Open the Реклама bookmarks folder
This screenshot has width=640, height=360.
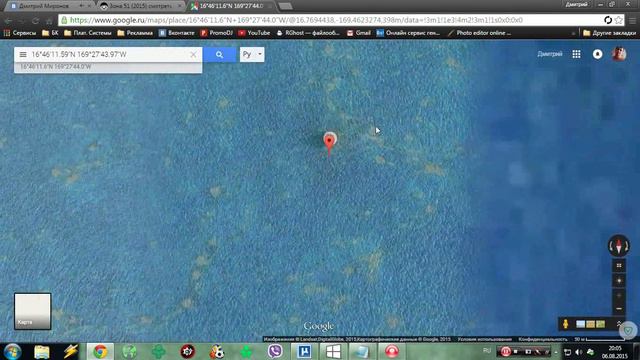tap(135, 33)
